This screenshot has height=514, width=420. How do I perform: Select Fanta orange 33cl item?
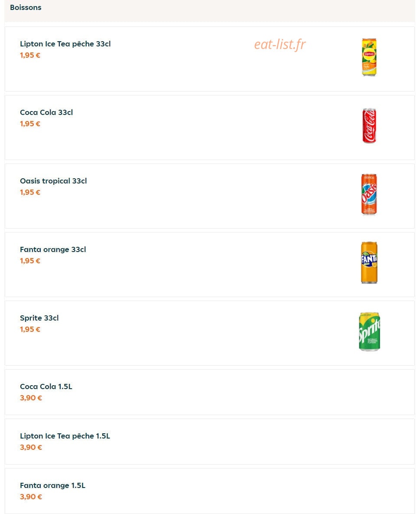(x=210, y=265)
